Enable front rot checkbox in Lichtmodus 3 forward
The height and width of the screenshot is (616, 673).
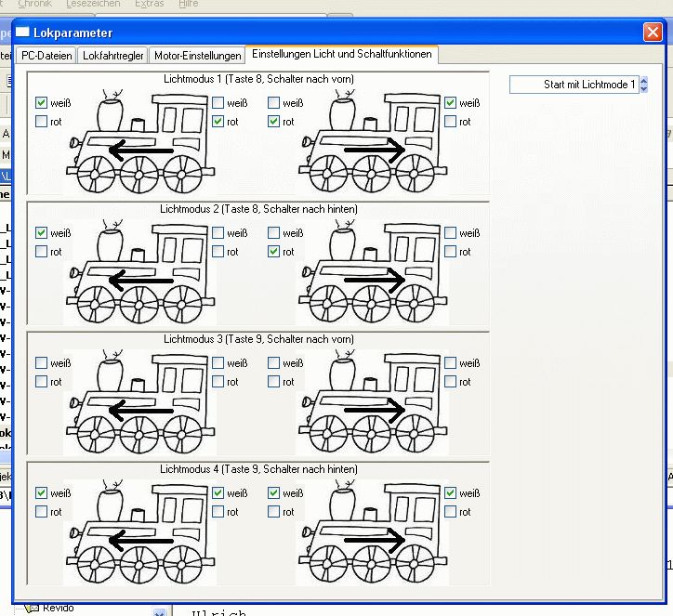[x=41, y=381]
